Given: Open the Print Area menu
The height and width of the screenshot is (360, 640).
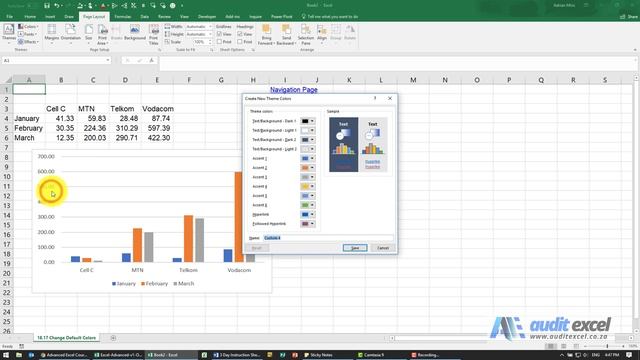Looking at the screenshot, I should pyautogui.click(x=102, y=34).
